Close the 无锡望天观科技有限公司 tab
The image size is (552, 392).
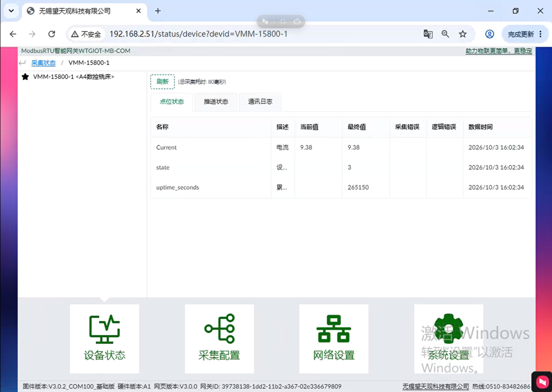(139, 11)
